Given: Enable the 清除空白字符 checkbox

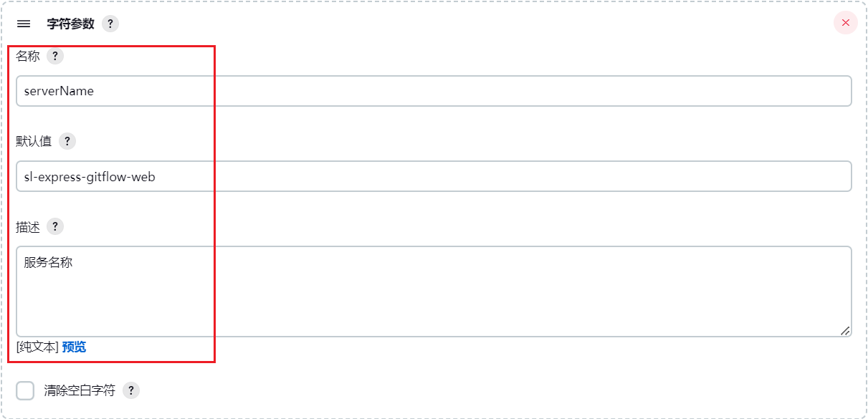Looking at the screenshot, I should point(25,390).
